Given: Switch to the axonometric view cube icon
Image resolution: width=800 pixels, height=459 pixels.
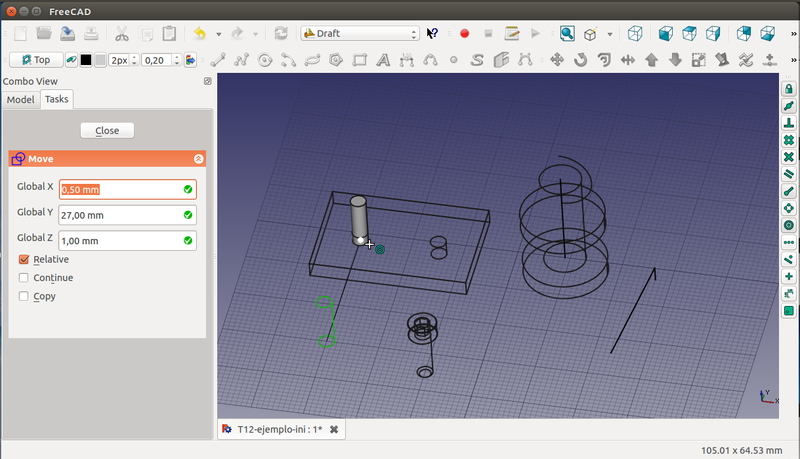Looking at the screenshot, I should click(634, 34).
